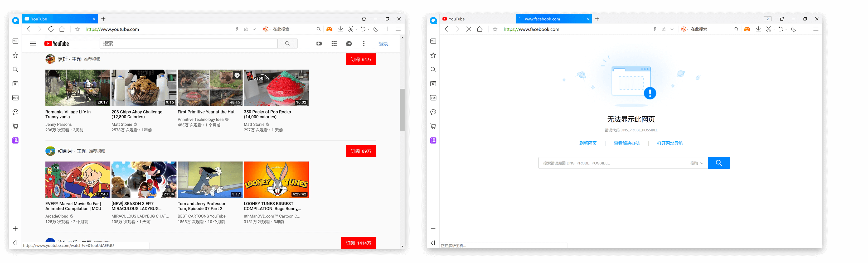Toggle night mode moon icon in the Facebook window

[x=793, y=29]
